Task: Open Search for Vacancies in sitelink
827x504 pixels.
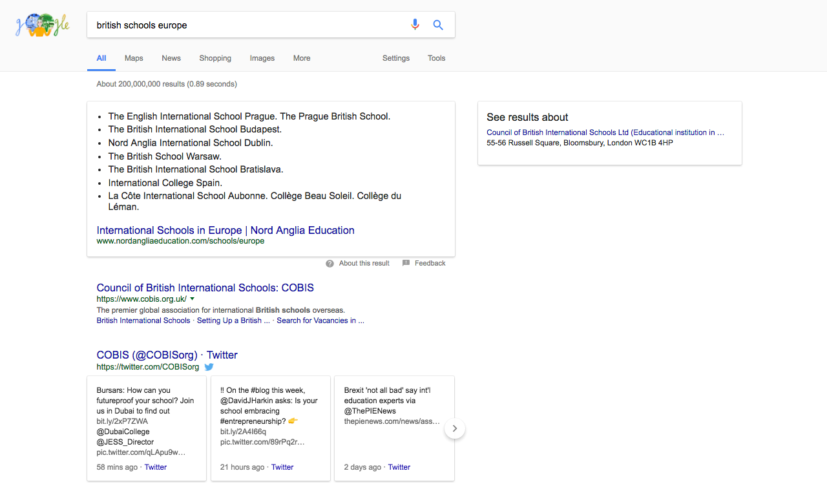Action: pos(320,320)
